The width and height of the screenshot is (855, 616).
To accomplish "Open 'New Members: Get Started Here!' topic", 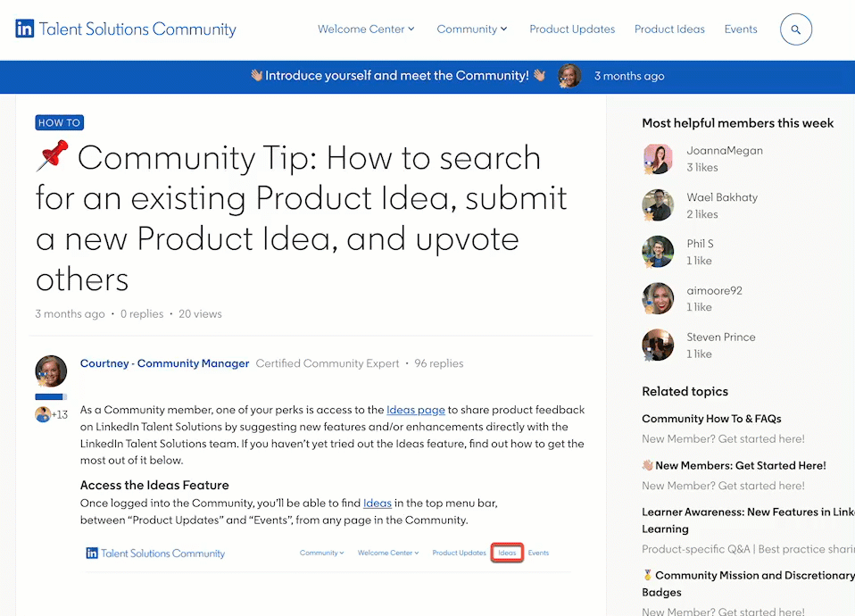I will click(734, 465).
